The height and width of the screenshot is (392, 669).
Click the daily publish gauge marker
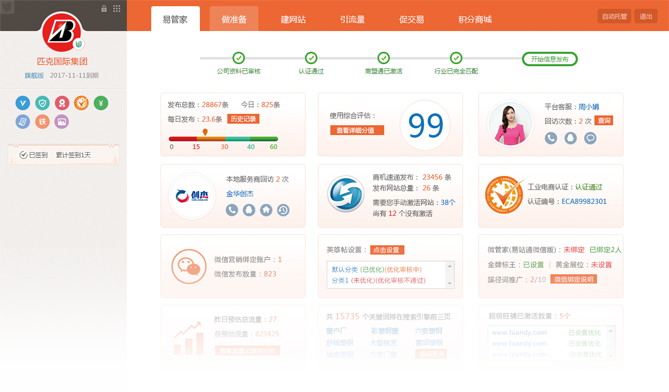pos(205,132)
